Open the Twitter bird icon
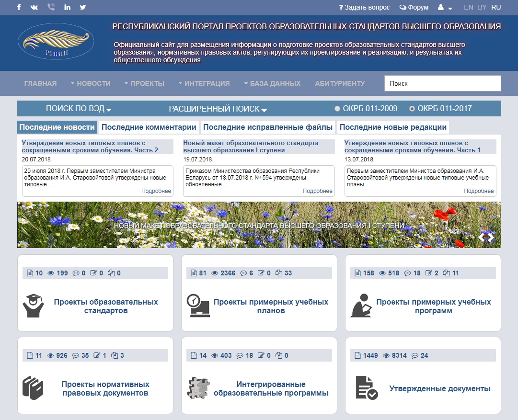 point(83,7)
